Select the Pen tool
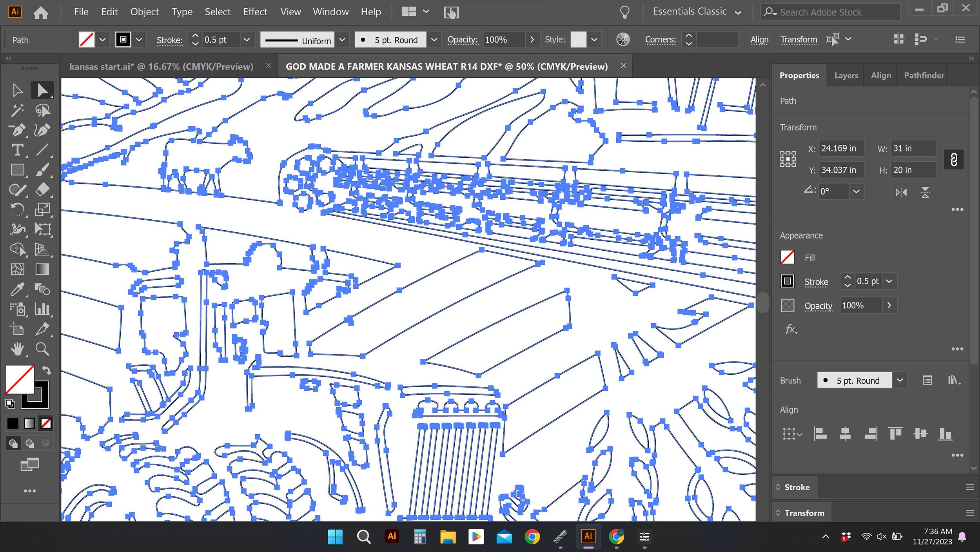 click(x=17, y=130)
